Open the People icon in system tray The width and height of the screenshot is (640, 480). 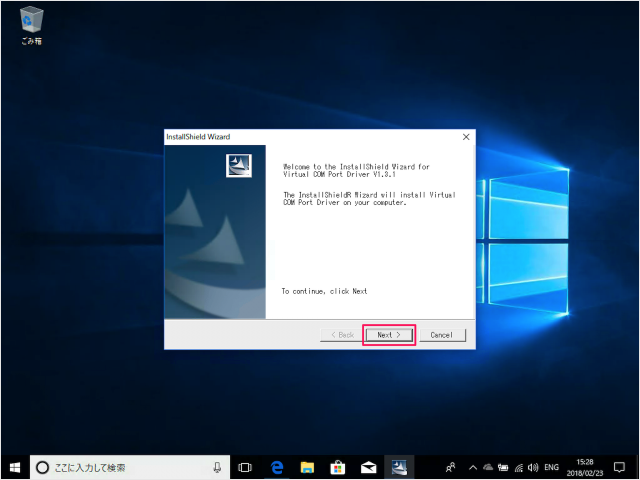click(x=451, y=467)
